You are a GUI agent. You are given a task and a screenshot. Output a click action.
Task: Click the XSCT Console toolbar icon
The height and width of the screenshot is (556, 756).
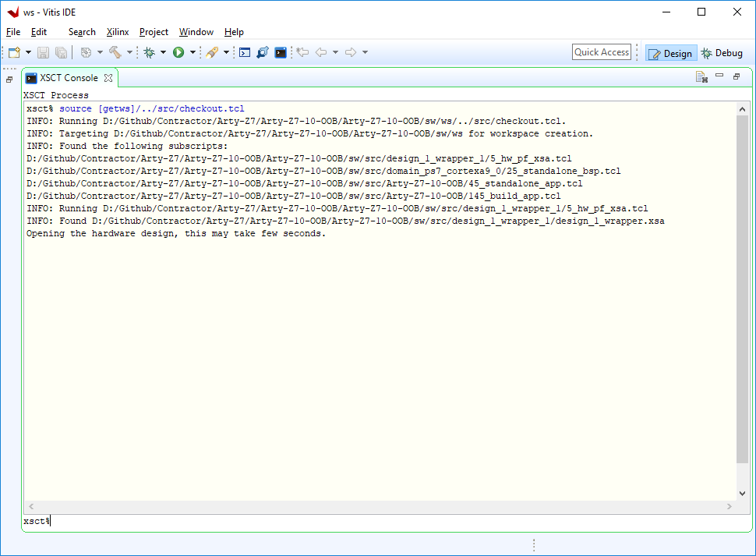pos(281,52)
